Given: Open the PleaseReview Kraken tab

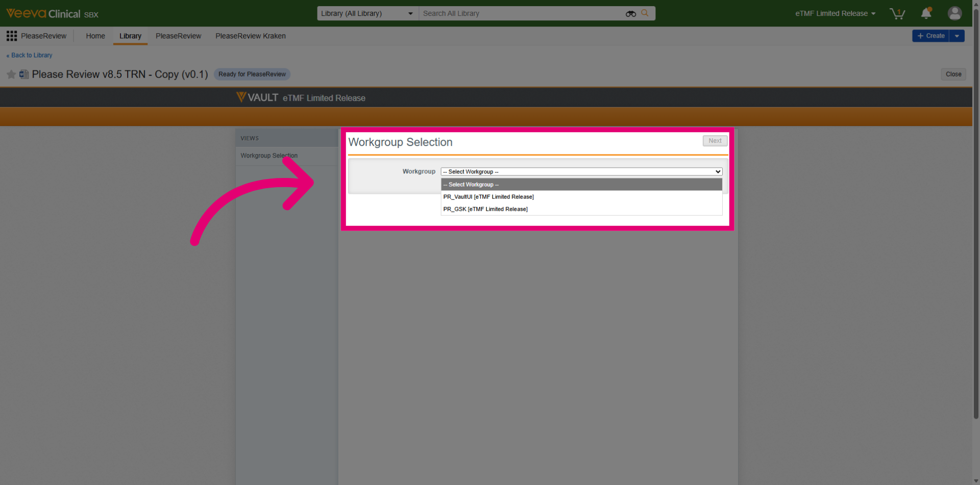Looking at the screenshot, I should click(x=251, y=36).
